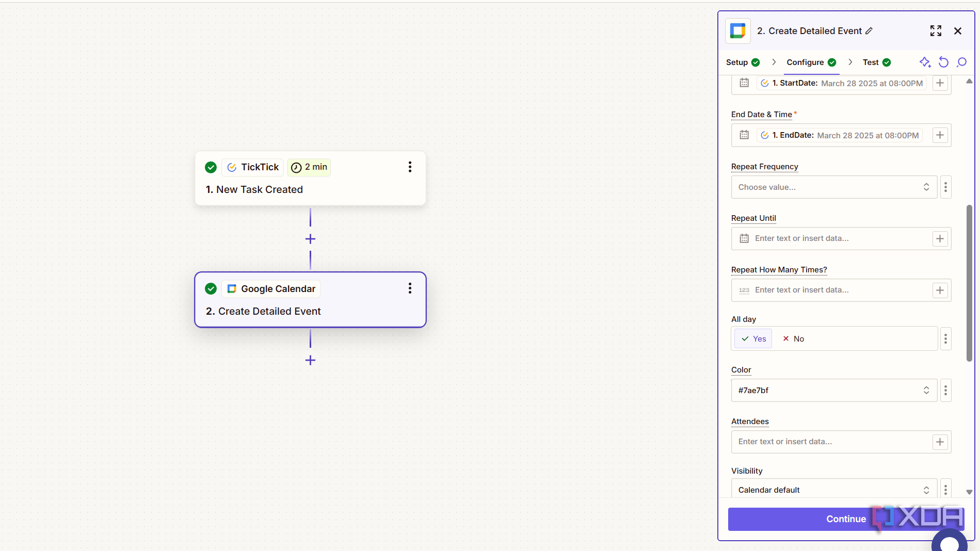Click the calendar icon in Start Date field
The height and width of the screenshot is (551, 980).
pyautogui.click(x=744, y=83)
